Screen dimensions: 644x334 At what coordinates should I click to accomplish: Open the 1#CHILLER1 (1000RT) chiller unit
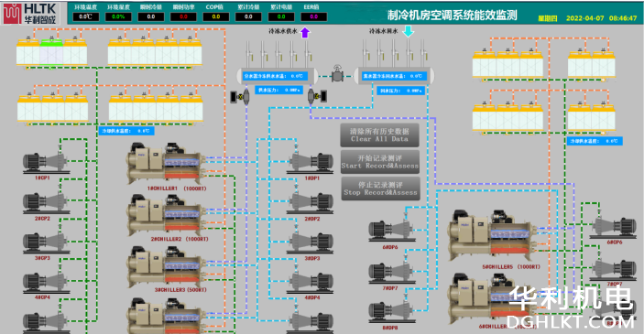pyautogui.click(x=165, y=163)
